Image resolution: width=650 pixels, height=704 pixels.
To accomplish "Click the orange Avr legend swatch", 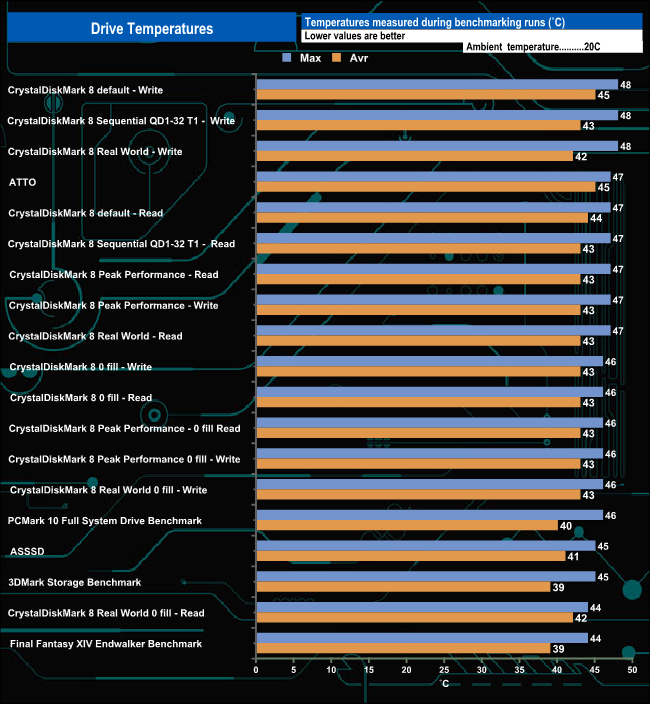I will pos(337,58).
